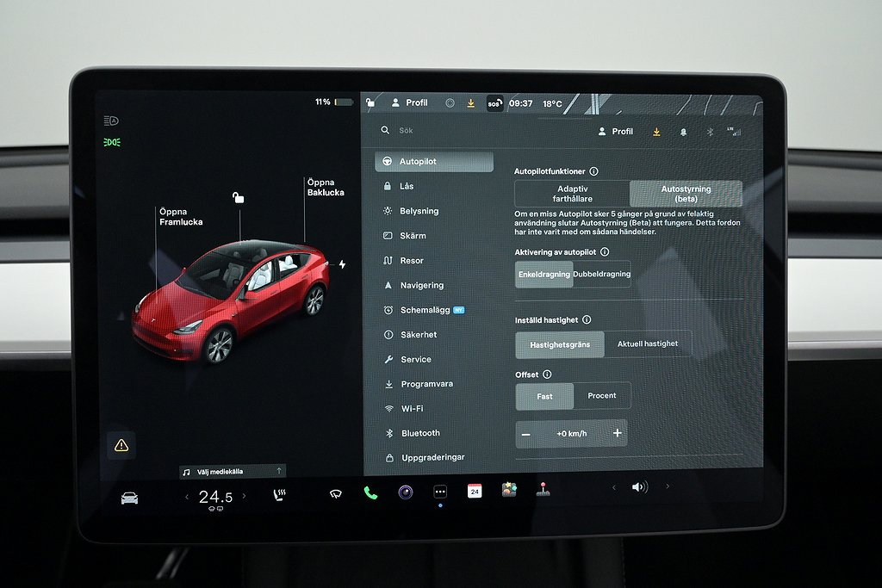Image resolution: width=882 pixels, height=588 pixels.
Task: Tap the green parking lights indicator
Action: [x=112, y=142]
